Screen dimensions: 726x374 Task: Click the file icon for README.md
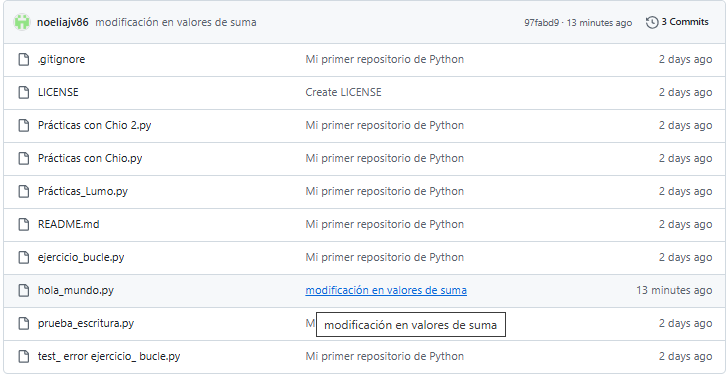click(x=24, y=224)
